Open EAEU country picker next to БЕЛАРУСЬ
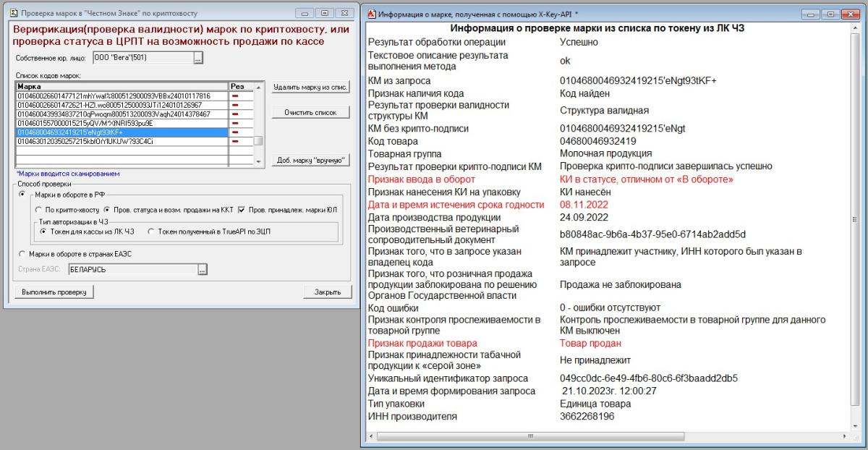The height and width of the screenshot is (450, 868). click(x=202, y=270)
